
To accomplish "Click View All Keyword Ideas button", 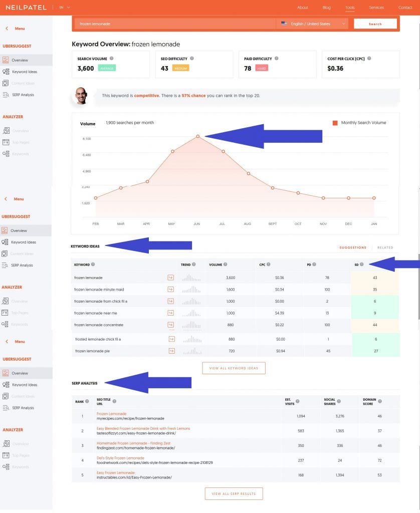I will (x=234, y=368).
